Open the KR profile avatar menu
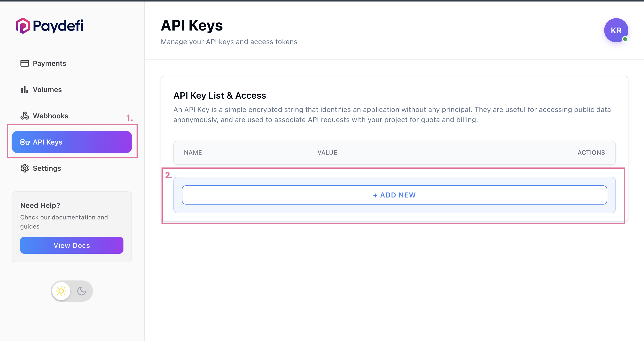 [x=616, y=30]
